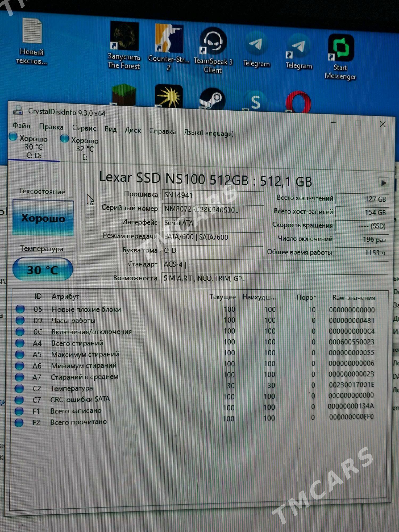Click status dot for Всего записано
399x532 pixels.
[x=19, y=411]
